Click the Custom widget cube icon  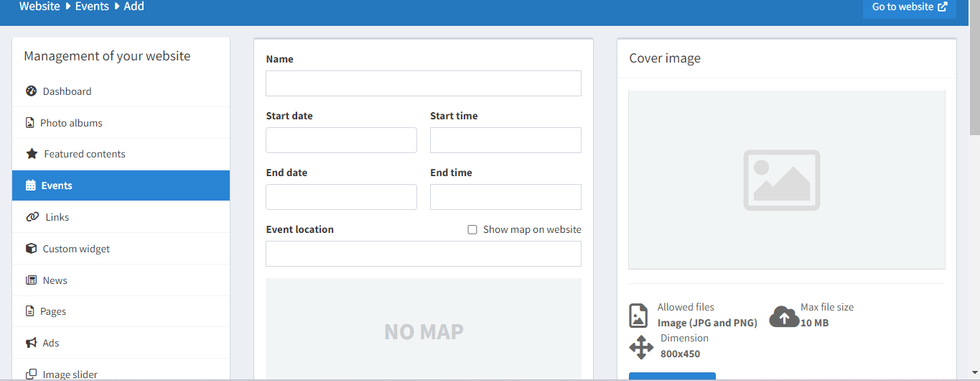[x=31, y=249]
